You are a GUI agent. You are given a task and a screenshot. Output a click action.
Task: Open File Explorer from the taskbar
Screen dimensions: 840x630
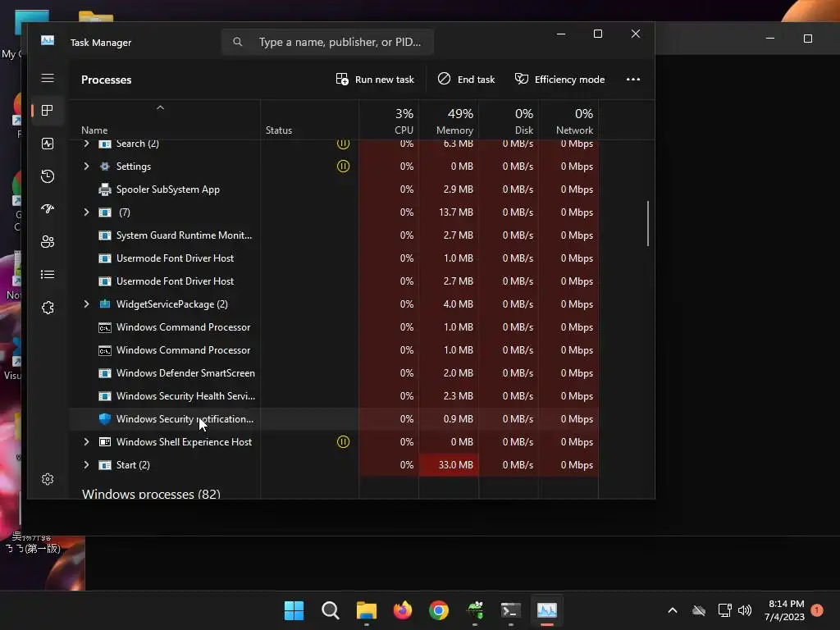367,610
